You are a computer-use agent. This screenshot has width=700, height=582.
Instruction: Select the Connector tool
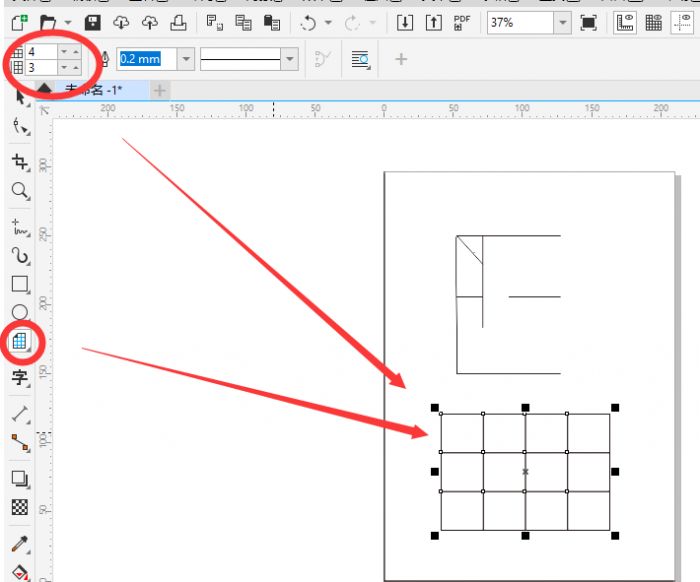[x=20, y=443]
